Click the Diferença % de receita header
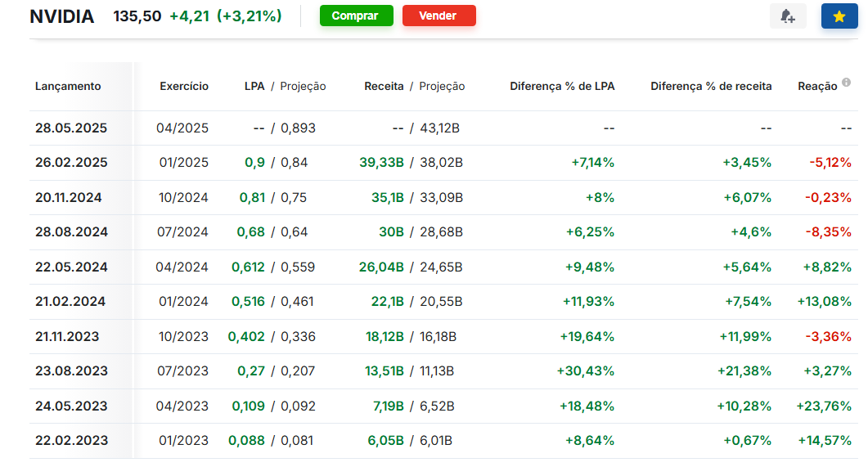The height and width of the screenshot is (476, 868). click(x=711, y=87)
